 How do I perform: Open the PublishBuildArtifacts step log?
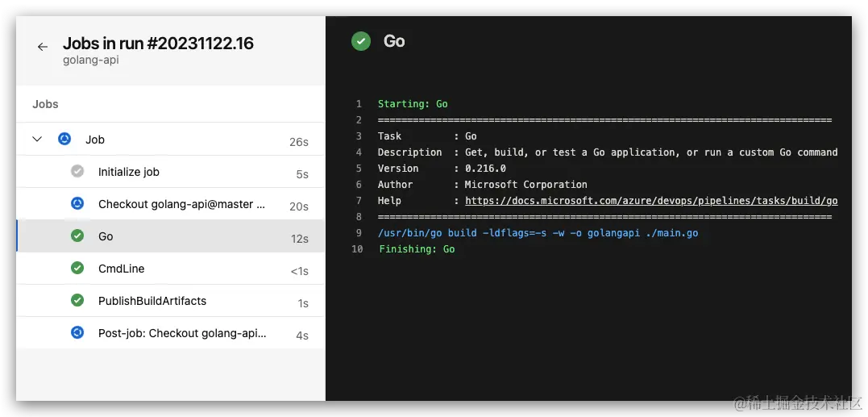[152, 301]
